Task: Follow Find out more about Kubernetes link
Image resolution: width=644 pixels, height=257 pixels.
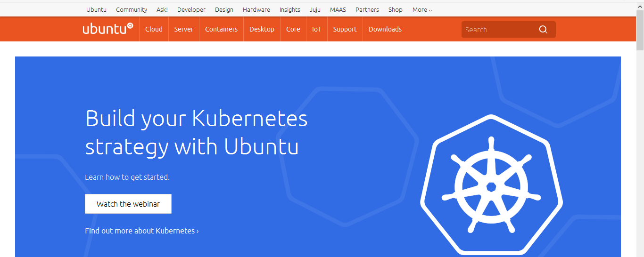Action: click(141, 231)
